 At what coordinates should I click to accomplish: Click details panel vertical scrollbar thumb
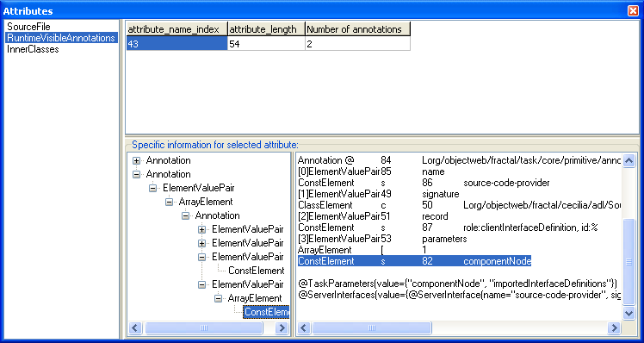[x=629, y=262]
